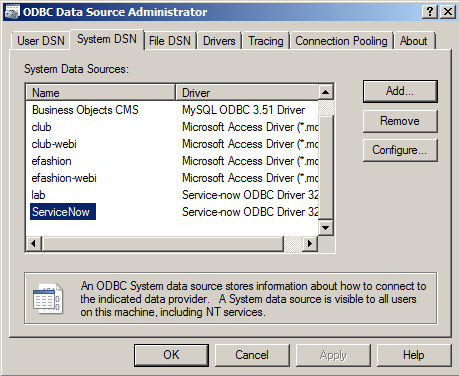Viewport: 459px width, 376px height.
Task: Click the MySQL ODBC 3.51 Driver cell
Action: pos(243,110)
